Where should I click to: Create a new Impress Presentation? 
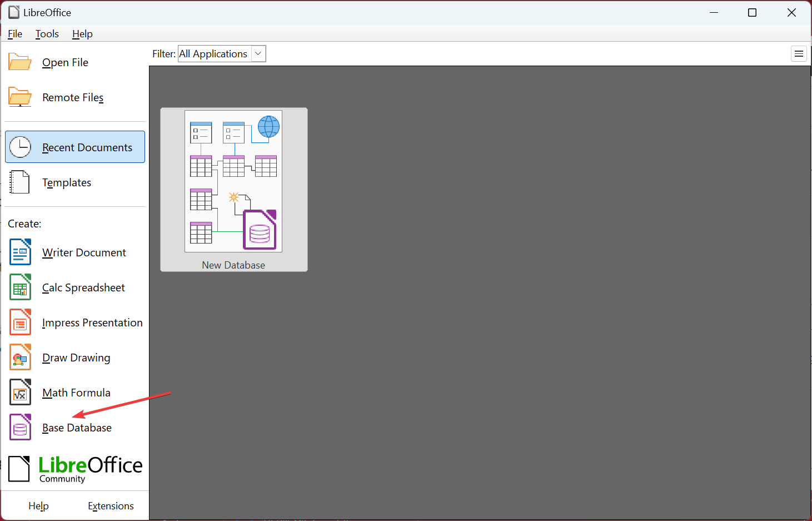92,322
